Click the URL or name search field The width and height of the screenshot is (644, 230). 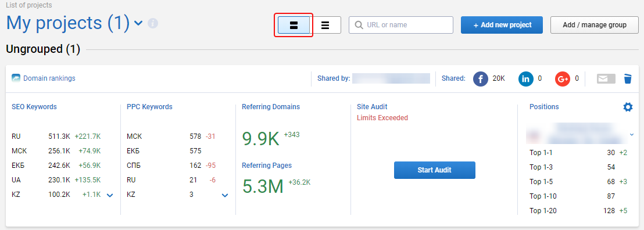[401, 25]
